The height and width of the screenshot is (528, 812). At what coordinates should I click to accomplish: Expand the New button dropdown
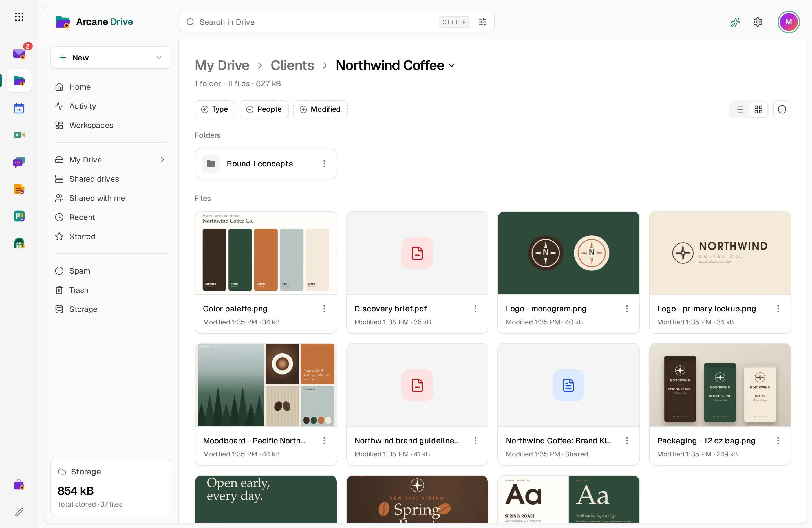pos(159,57)
